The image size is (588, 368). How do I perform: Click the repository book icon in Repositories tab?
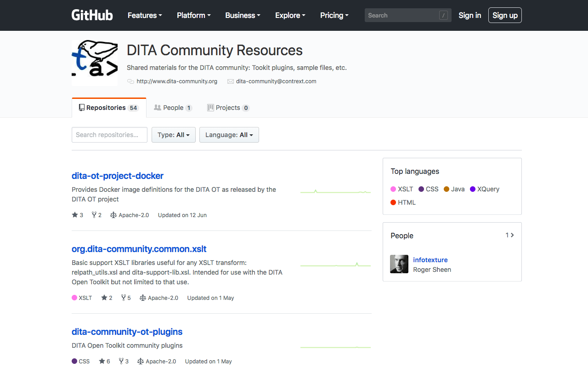[82, 108]
